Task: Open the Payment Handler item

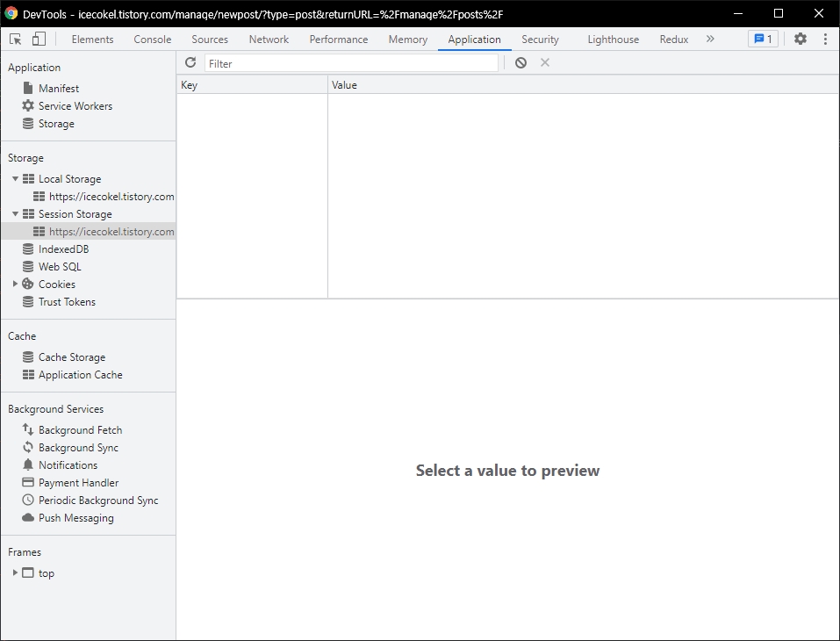Action: pos(78,483)
